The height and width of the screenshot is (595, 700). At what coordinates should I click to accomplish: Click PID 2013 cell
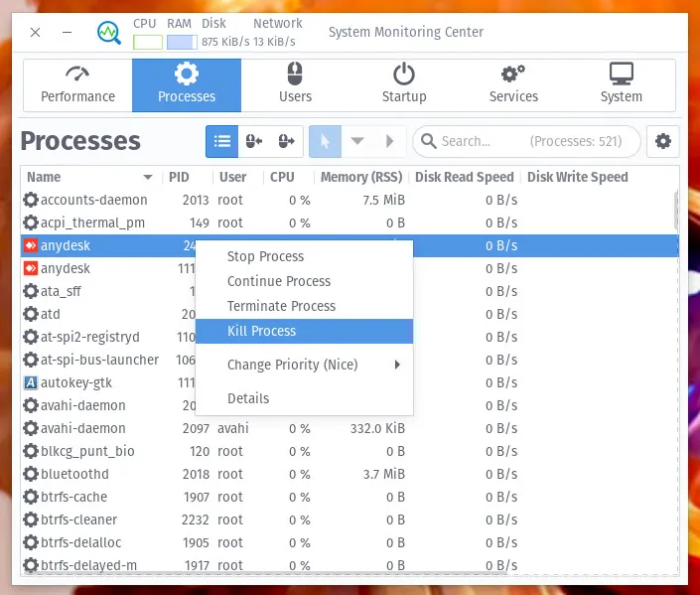[195, 200]
